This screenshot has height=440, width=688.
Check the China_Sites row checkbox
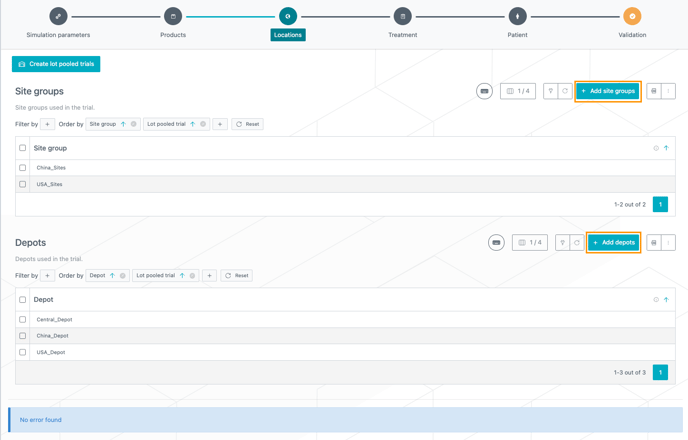click(23, 168)
